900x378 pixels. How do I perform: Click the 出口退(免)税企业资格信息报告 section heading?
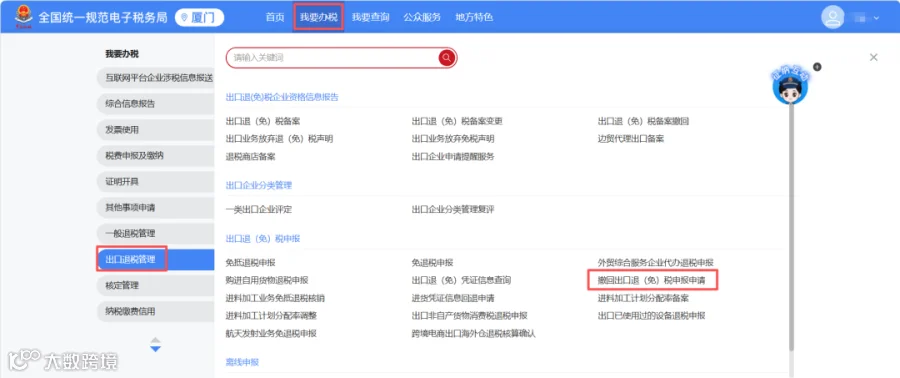282,97
